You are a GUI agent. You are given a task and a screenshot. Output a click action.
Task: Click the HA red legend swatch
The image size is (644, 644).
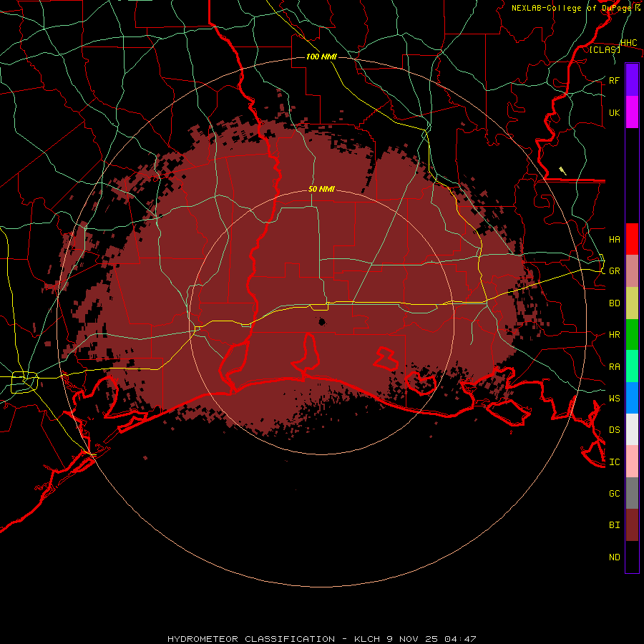(632, 239)
